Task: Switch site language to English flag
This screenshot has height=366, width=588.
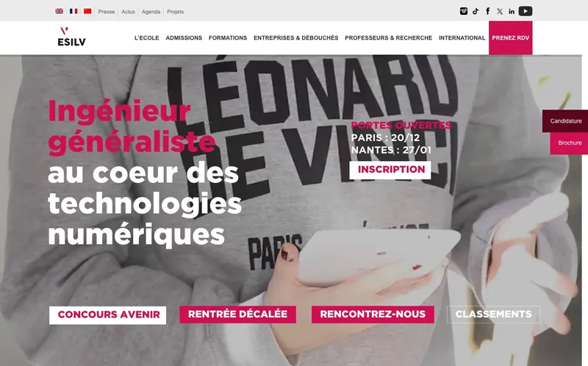Action: [x=60, y=11]
